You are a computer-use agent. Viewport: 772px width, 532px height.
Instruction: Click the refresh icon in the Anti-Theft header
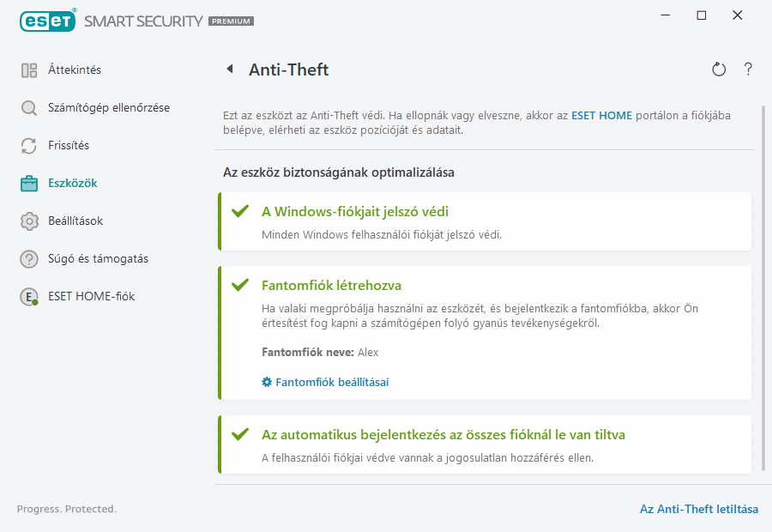(719, 70)
